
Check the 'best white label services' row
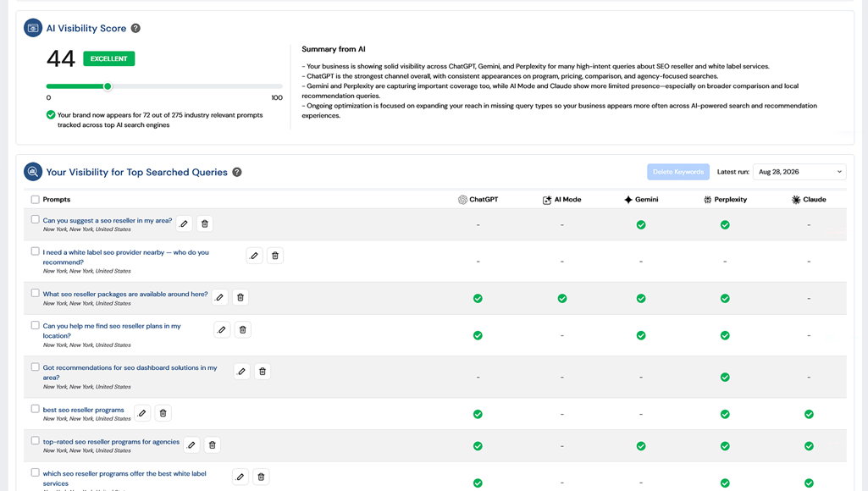36,472
